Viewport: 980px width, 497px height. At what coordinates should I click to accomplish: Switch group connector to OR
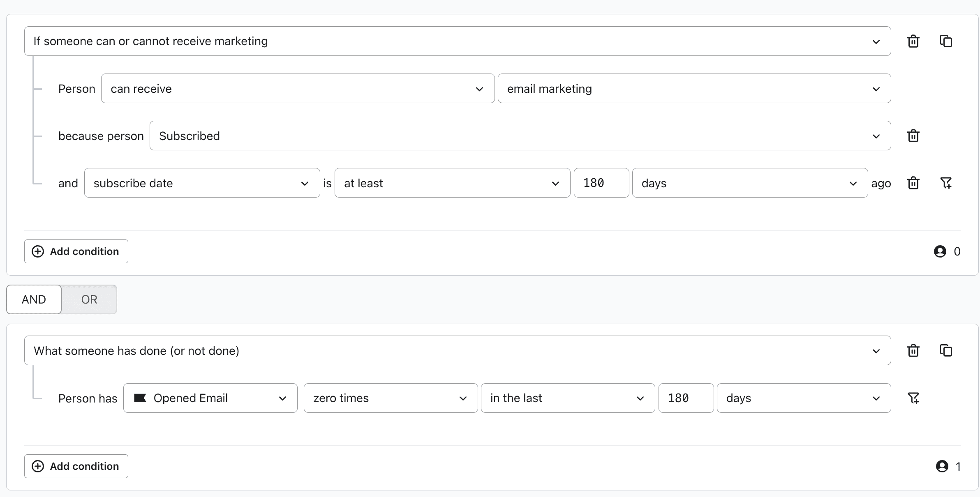(89, 299)
